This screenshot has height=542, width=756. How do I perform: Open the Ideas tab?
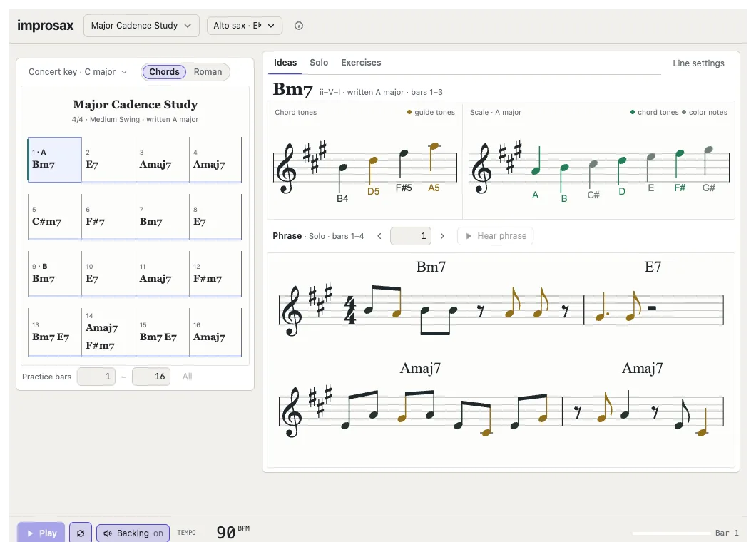pos(285,63)
